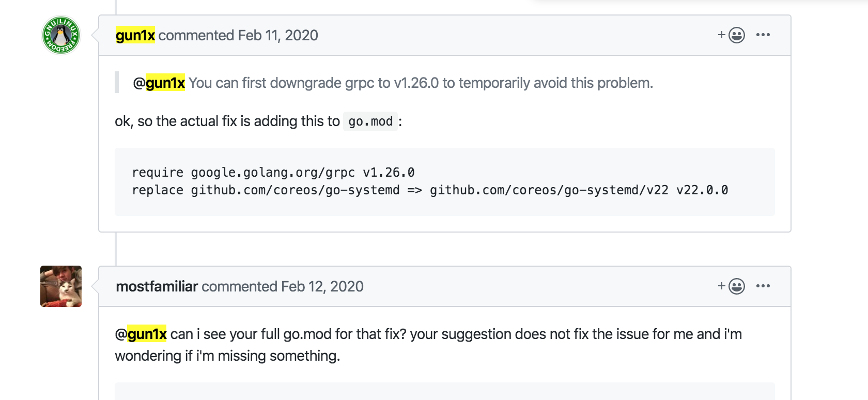Open the kebab menu on gun1x's comment
Image resolution: width=868 pixels, height=400 pixels.
(x=764, y=35)
